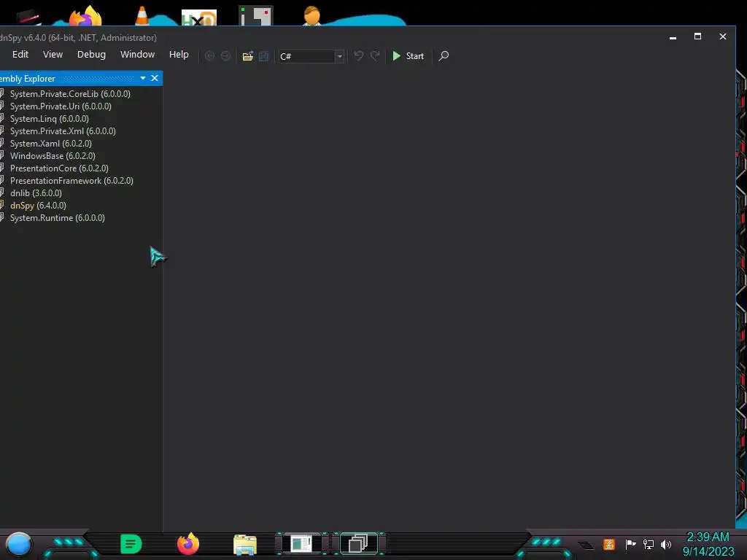Open the Help menu

pos(179,54)
